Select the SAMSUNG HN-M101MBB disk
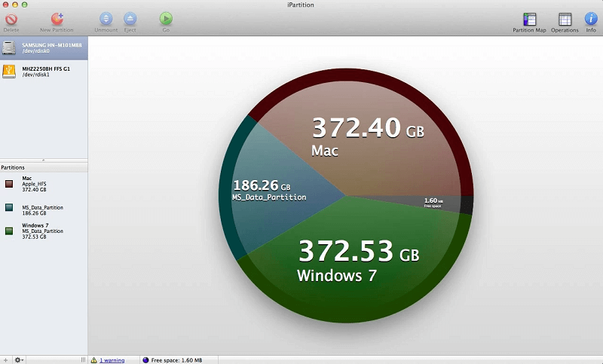This screenshot has width=603, height=364. point(44,48)
